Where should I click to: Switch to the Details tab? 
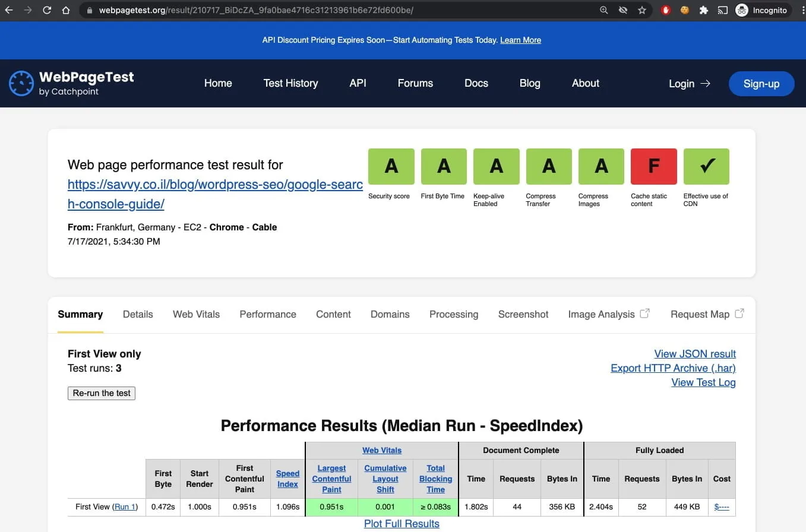138,314
